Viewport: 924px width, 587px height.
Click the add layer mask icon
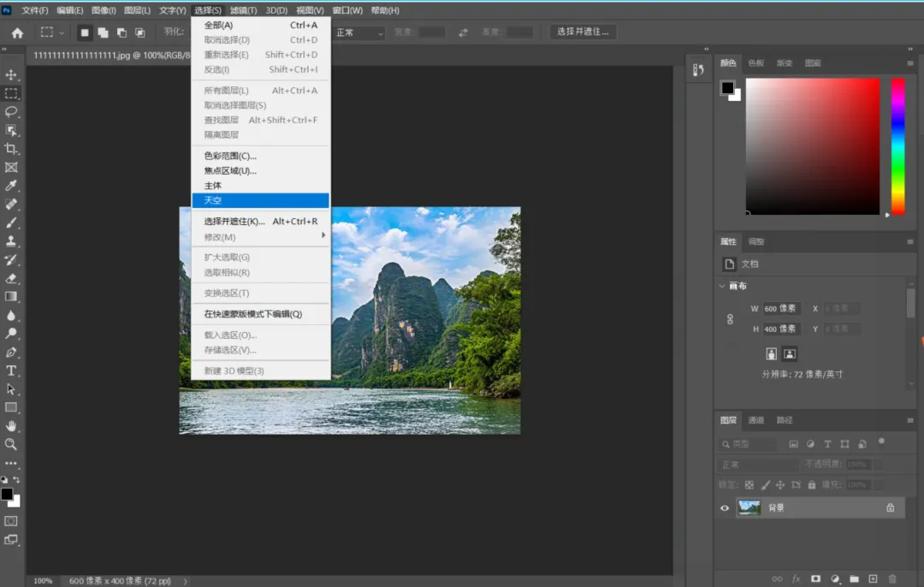tap(815, 578)
